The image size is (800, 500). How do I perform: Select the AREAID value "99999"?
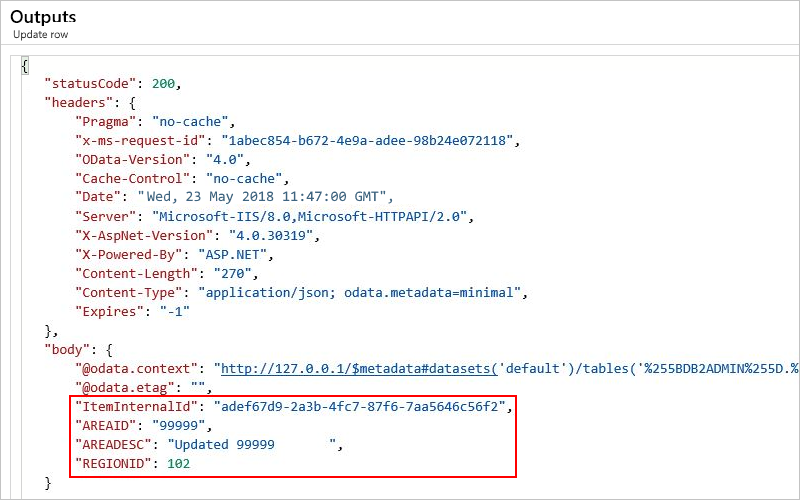coord(179,426)
